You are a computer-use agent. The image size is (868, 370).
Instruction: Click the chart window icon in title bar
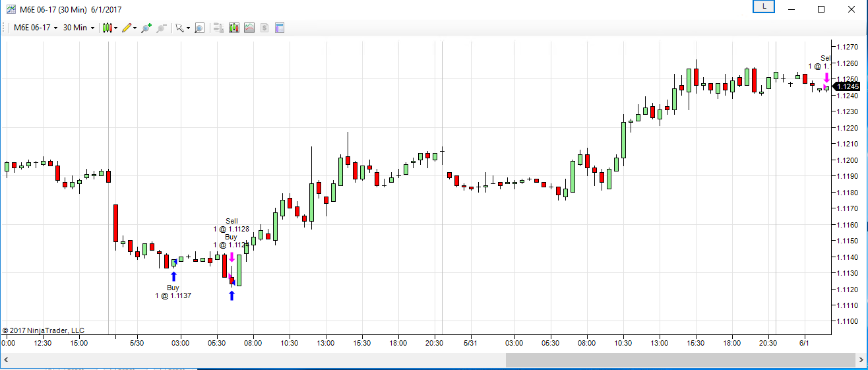click(x=11, y=9)
